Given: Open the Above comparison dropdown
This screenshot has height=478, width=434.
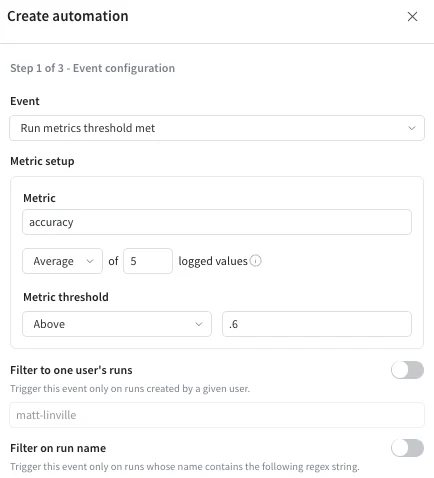Looking at the screenshot, I should pos(117,324).
